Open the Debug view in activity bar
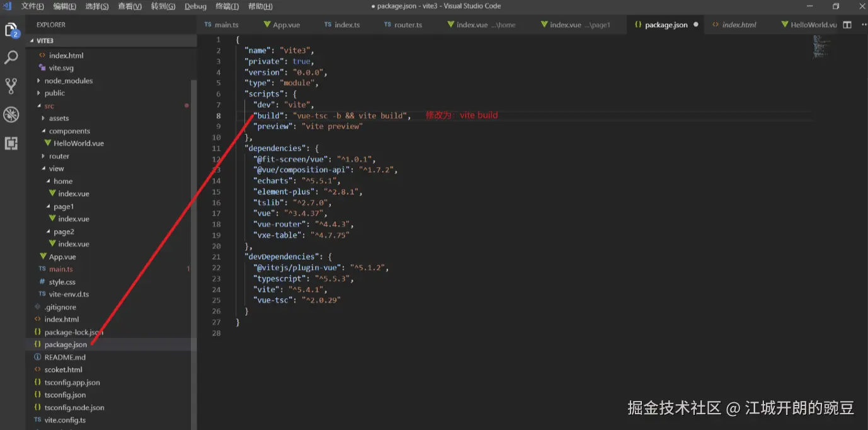Image resolution: width=868 pixels, height=430 pixels. click(11, 115)
